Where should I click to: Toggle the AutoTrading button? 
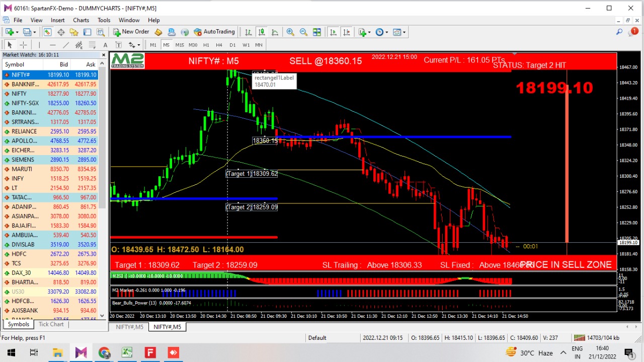coord(214,32)
